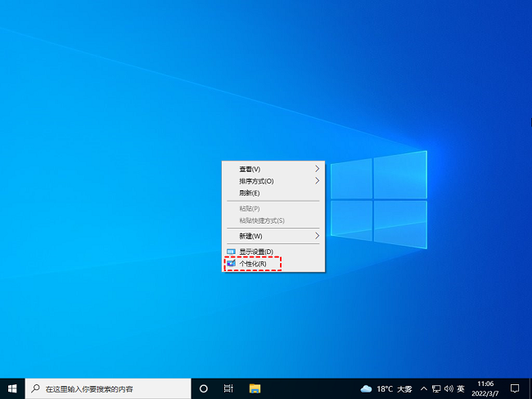Screen dimensions: 532x399
Task: Expand the 新建(W) submenu arrow
Action: 318,236
